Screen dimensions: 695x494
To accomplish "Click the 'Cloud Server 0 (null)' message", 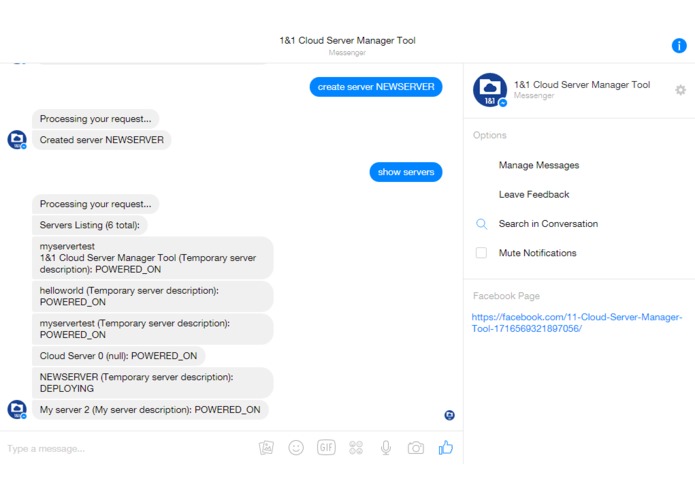I will pyautogui.click(x=118, y=356).
